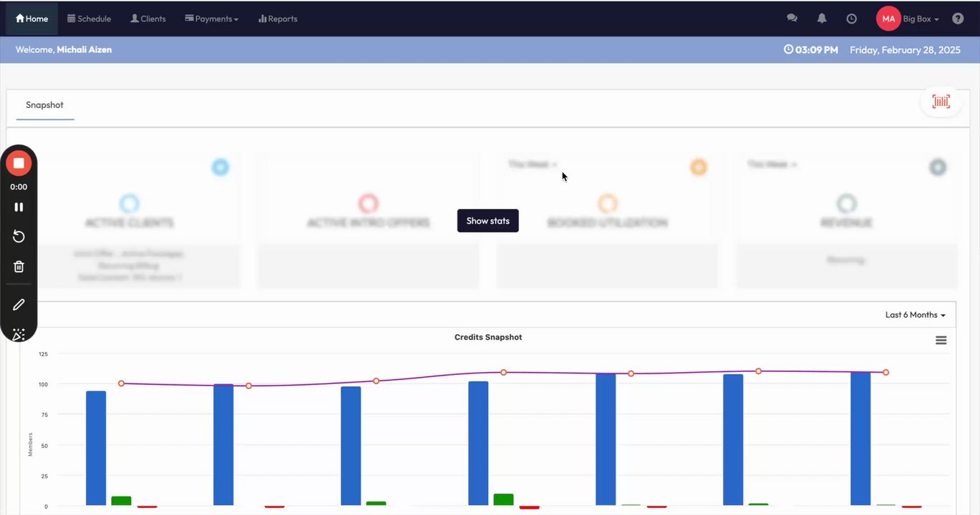Viewport: 980px width, 515px height.
Task: Click the red barcode scanner icon
Action: coord(941,102)
